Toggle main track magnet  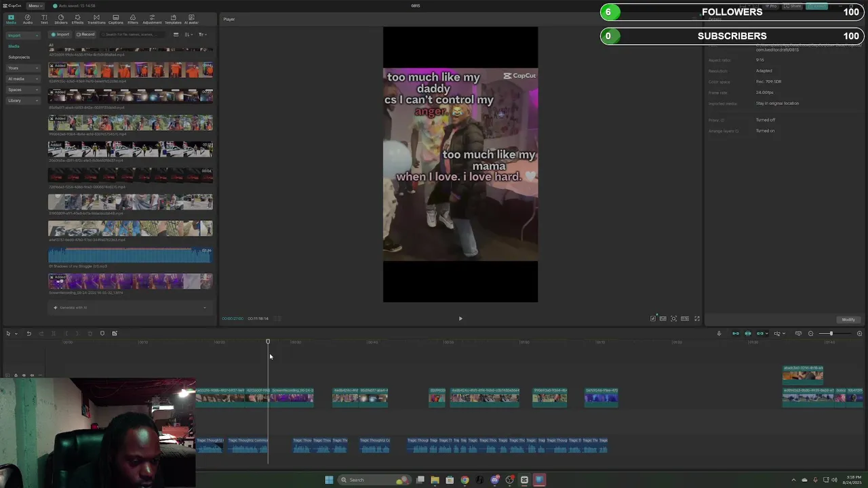coord(735,333)
